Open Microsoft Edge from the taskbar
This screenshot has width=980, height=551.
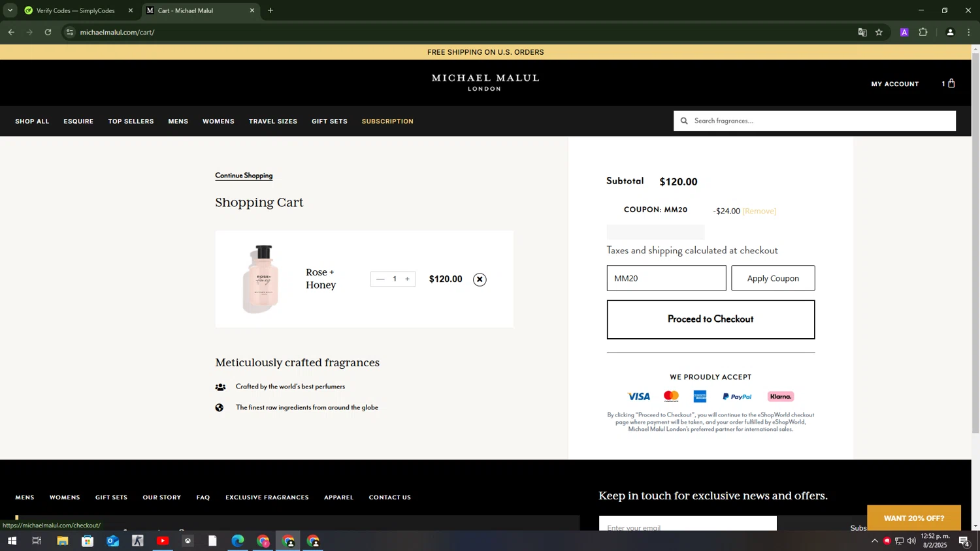pos(238,541)
